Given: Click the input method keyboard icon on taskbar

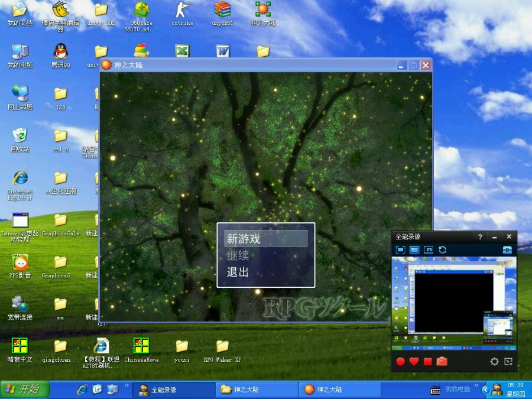Looking at the screenshot, I should (x=436, y=390).
